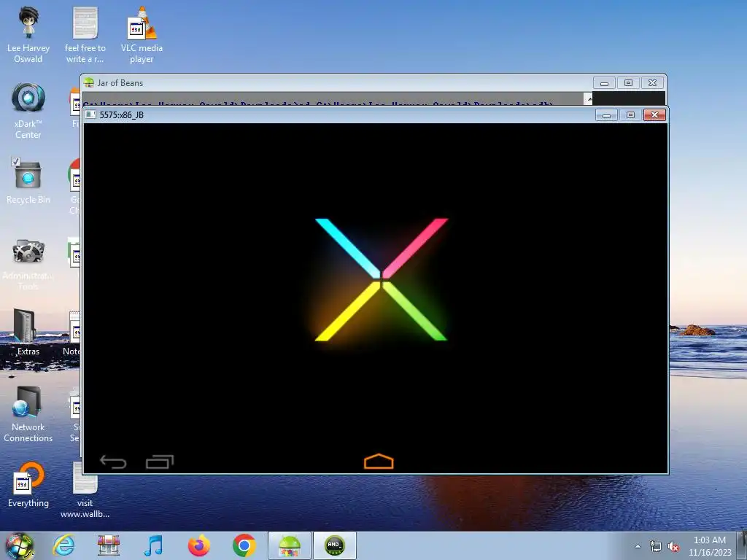The width and height of the screenshot is (747, 560).
Task: Open the Extras folder icon
Action: pyautogui.click(x=28, y=332)
